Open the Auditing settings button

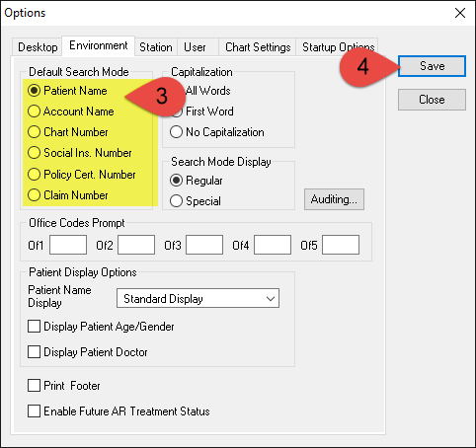334,199
